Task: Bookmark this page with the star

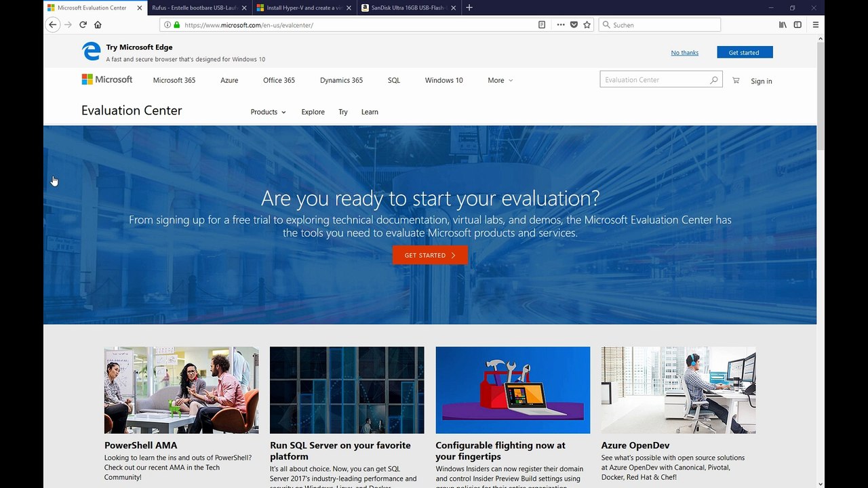Action: pyautogui.click(x=587, y=25)
